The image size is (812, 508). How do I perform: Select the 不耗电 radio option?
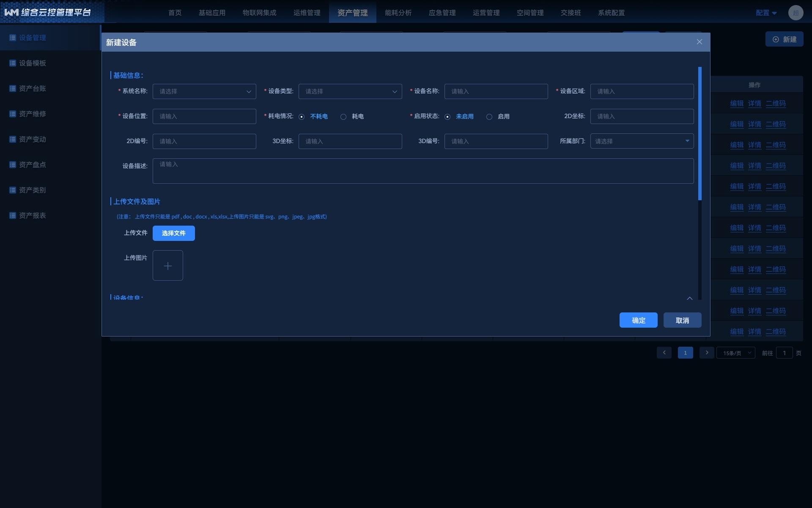point(302,117)
